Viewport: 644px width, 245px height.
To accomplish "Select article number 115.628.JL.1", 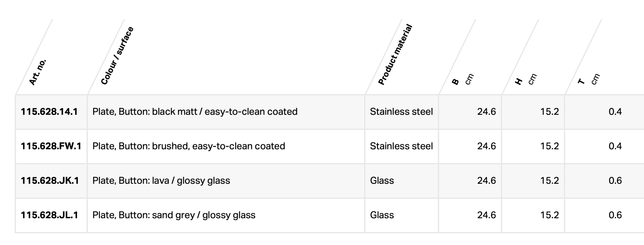I will 49,215.
